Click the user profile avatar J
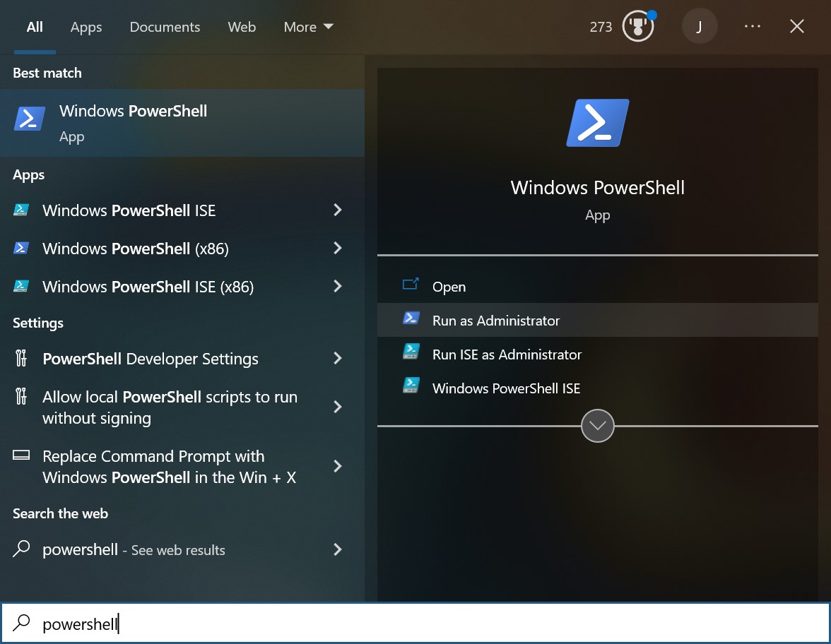This screenshot has height=644, width=831. point(700,26)
